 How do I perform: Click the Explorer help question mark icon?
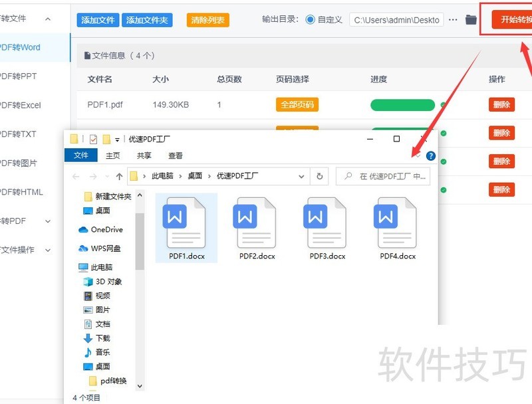pyautogui.click(x=430, y=156)
